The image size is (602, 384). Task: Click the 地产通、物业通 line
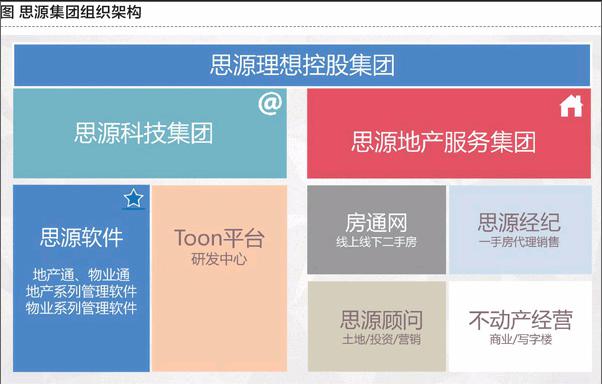coord(81,275)
